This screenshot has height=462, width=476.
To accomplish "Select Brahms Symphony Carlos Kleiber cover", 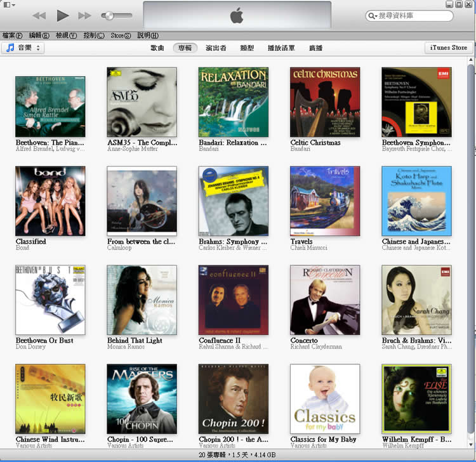I will [x=234, y=201].
